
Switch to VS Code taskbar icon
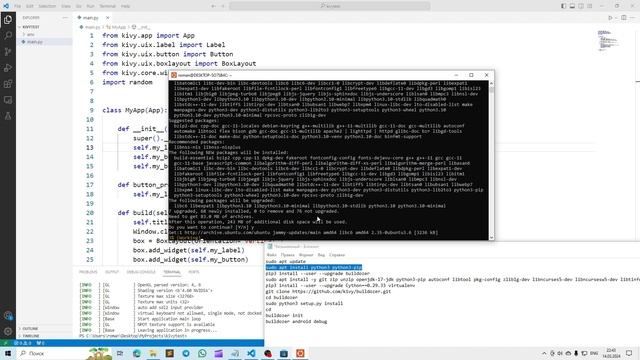click(x=251, y=353)
